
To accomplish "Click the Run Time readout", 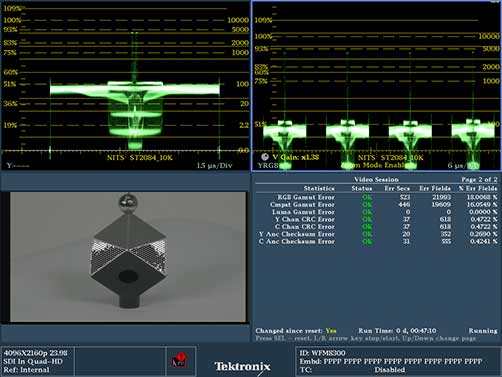I will (397, 331).
